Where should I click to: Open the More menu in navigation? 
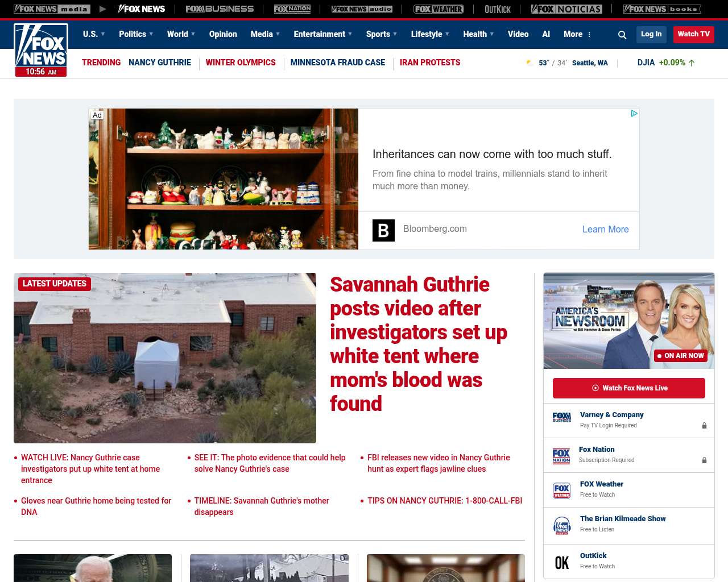tap(577, 34)
